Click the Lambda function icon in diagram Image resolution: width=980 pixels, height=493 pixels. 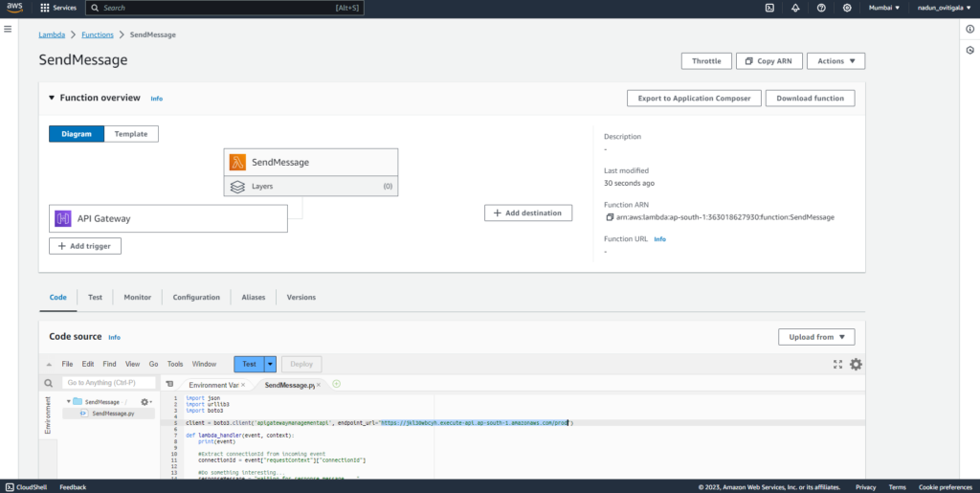pyautogui.click(x=237, y=163)
